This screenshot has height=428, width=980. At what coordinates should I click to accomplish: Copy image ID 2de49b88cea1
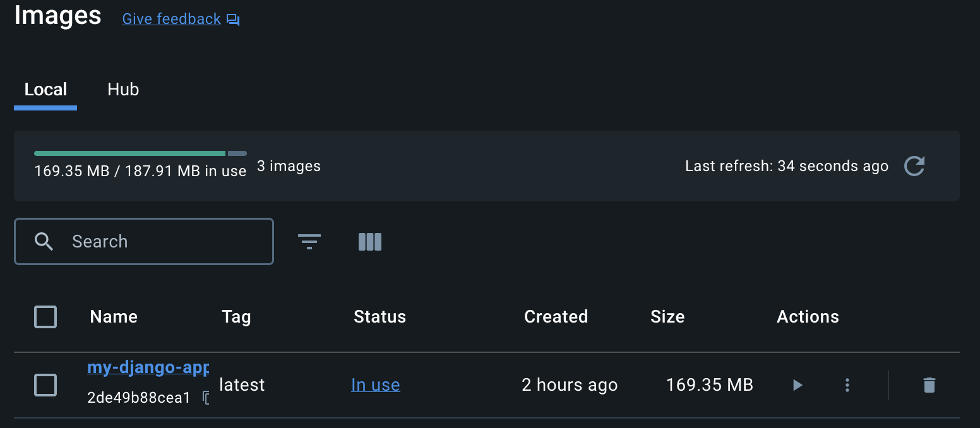(205, 398)
